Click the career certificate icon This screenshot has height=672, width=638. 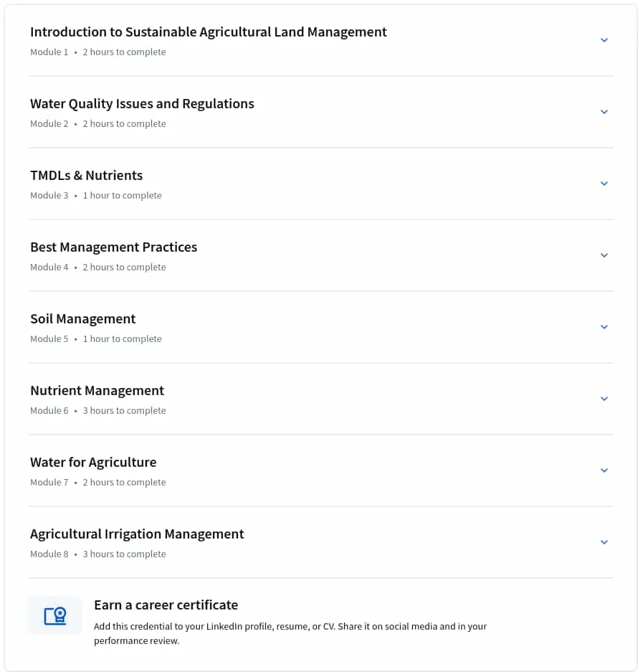pos(55,616)
